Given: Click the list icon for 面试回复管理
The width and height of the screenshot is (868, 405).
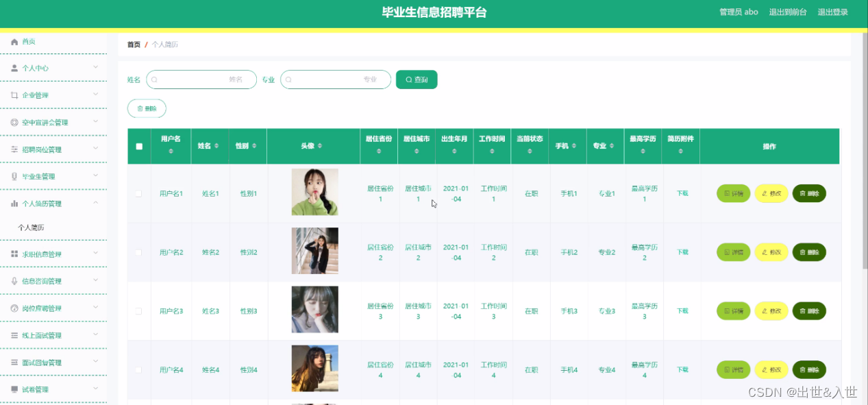Looking at the screenshot, I should click(x=14, y=363).
